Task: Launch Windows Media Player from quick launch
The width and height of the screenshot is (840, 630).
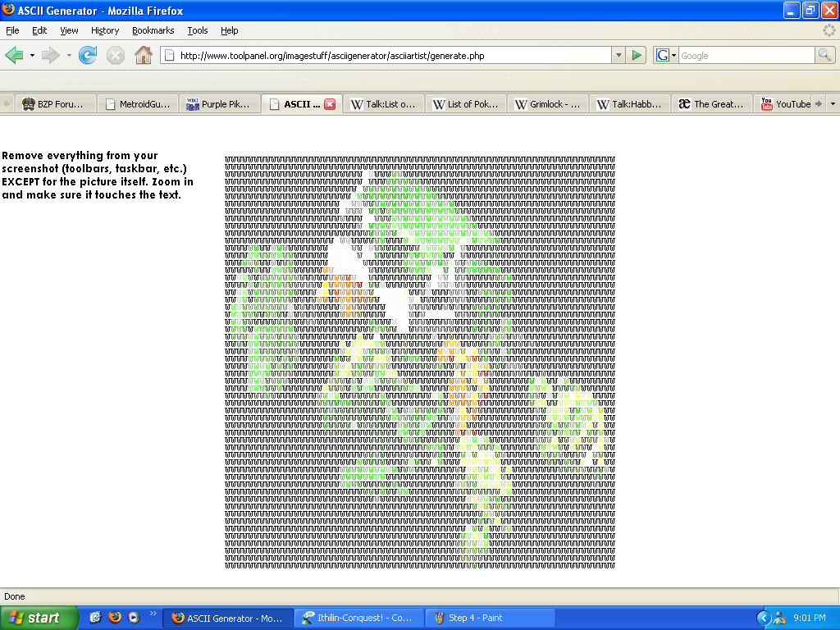Action: point(134,617)
